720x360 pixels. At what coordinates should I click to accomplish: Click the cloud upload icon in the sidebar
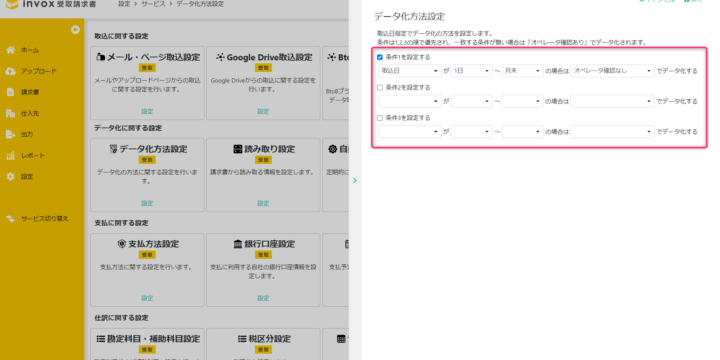tap(10, 71)
